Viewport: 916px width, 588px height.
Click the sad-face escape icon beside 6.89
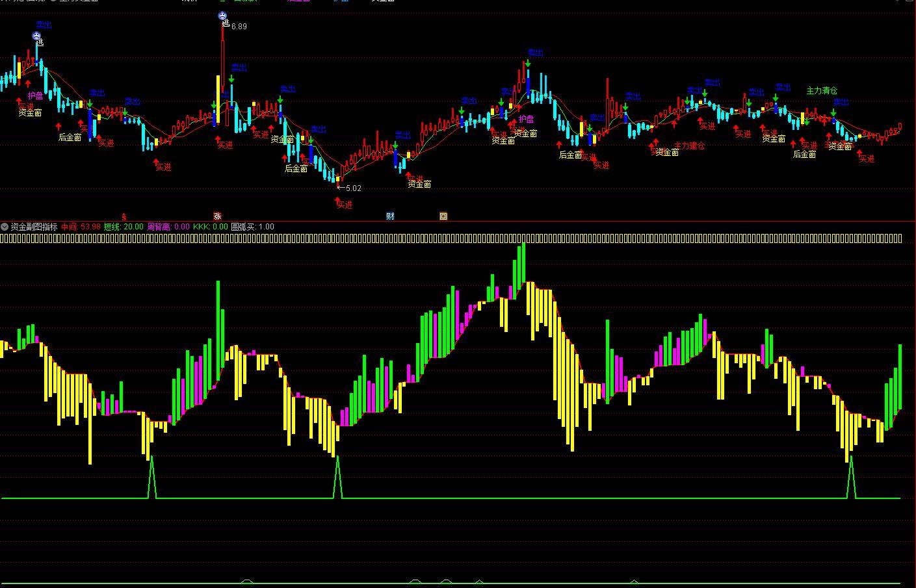(222, 16)
